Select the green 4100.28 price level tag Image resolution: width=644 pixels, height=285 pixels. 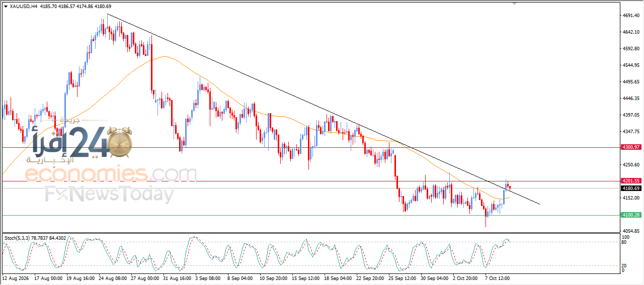(631, 215)
